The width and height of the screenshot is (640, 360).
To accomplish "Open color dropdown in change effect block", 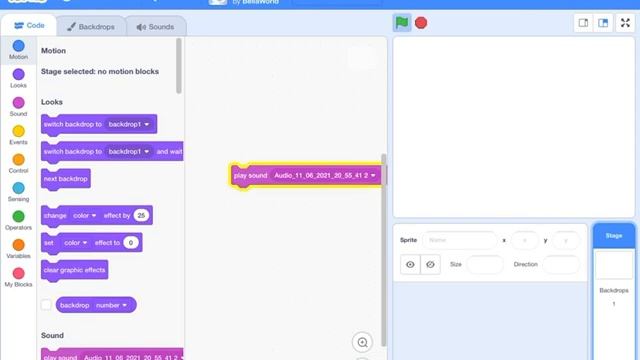I will coord(84,215).
